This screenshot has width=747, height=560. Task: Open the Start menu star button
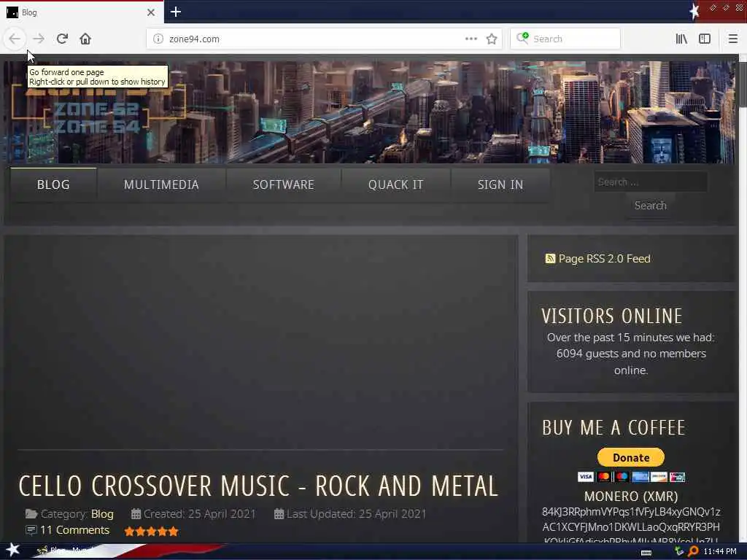click(13, 551)
